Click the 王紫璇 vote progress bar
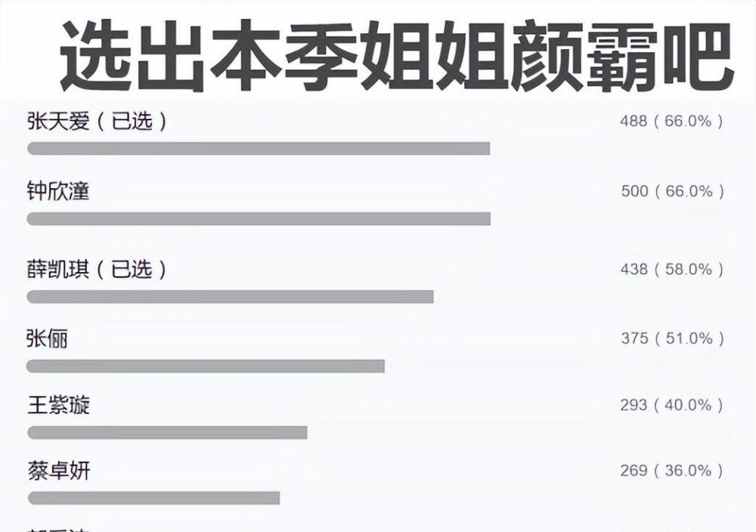The width and height of the screenshot is (756, 532). [167, 433]
